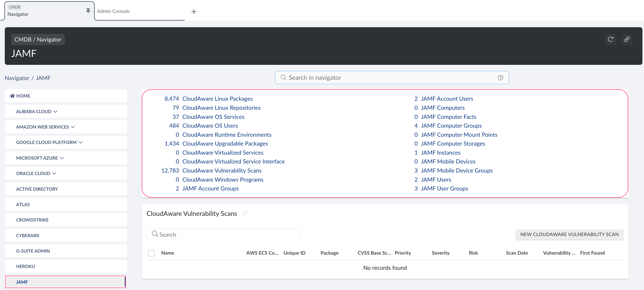
Task: Open the CloudAware Upgradable Packages link
Action: [x=225, y=144]
